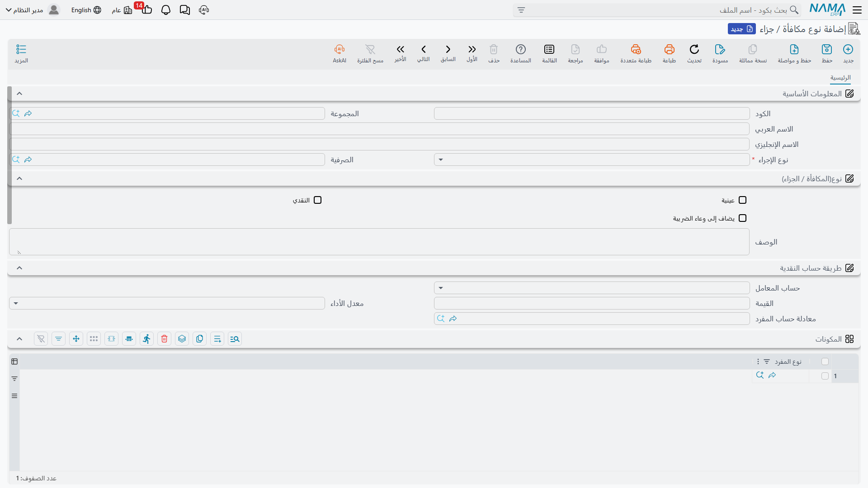
Task: Select the الرئيسية tab
Action: coord(840,78)
